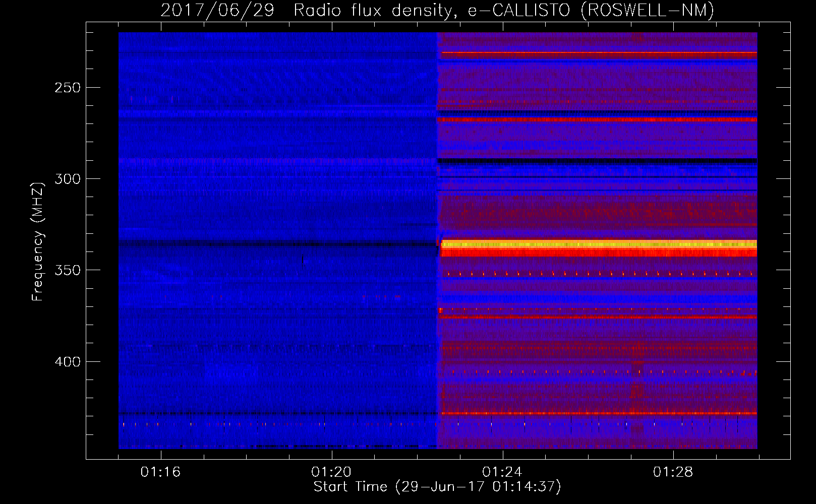This screenshot has height=504, width=816.
Task: Select the 350 frequency tick label
Action: (68, 270)
